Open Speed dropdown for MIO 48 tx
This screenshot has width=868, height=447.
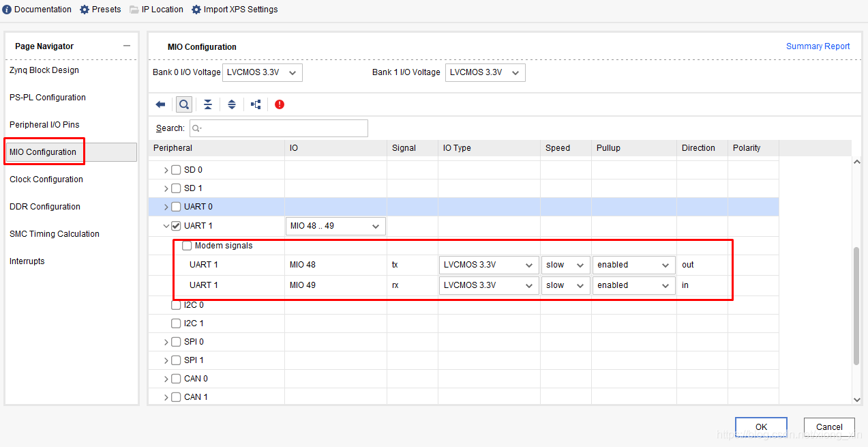[x=565, y=265]
